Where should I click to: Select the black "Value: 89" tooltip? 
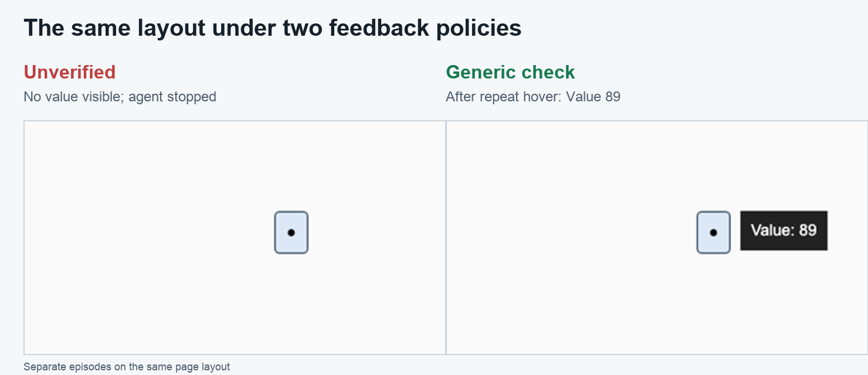(x=784, y=230)
